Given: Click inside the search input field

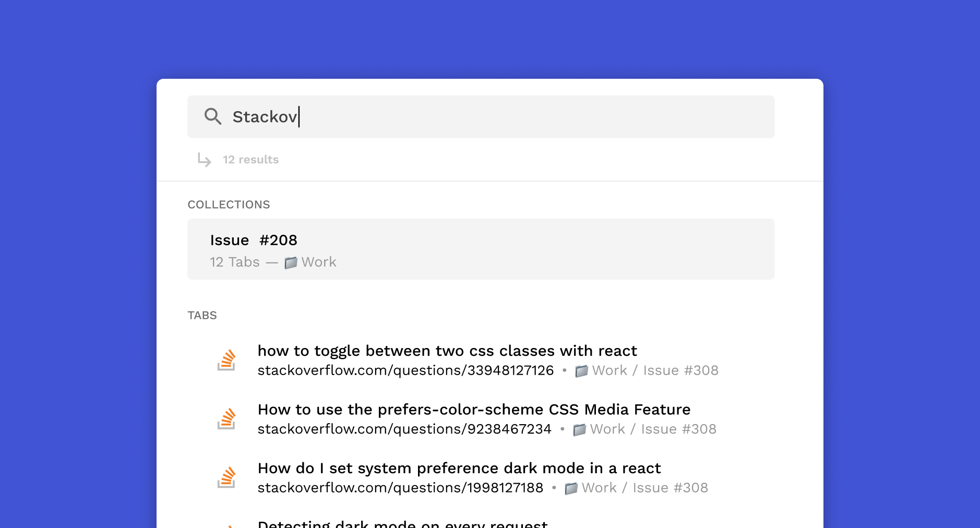Looking at the screenshot, I should [x=470, y=116].
